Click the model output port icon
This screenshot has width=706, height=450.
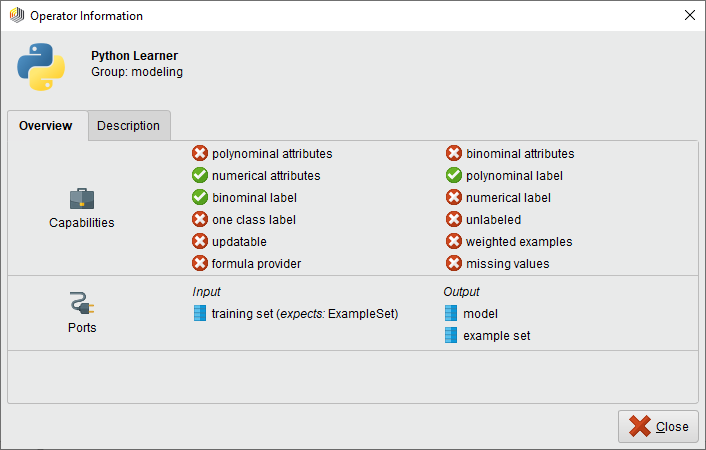point(451,314)
